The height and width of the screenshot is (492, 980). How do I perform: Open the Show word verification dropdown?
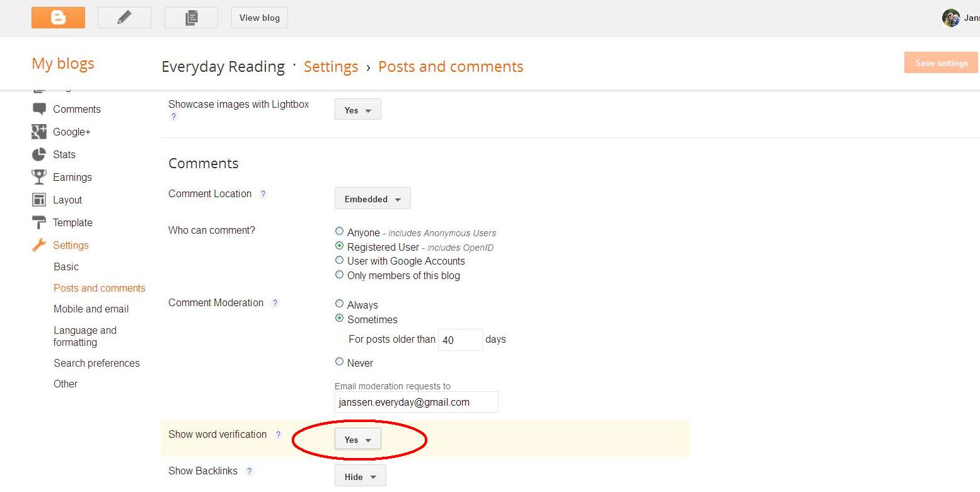coord(357,440)
